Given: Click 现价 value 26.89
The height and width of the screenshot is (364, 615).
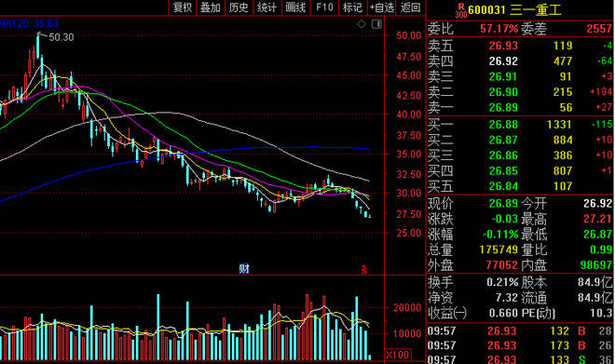Looking at the screenshot, I should pyautogui.click(x=503, y=203).
